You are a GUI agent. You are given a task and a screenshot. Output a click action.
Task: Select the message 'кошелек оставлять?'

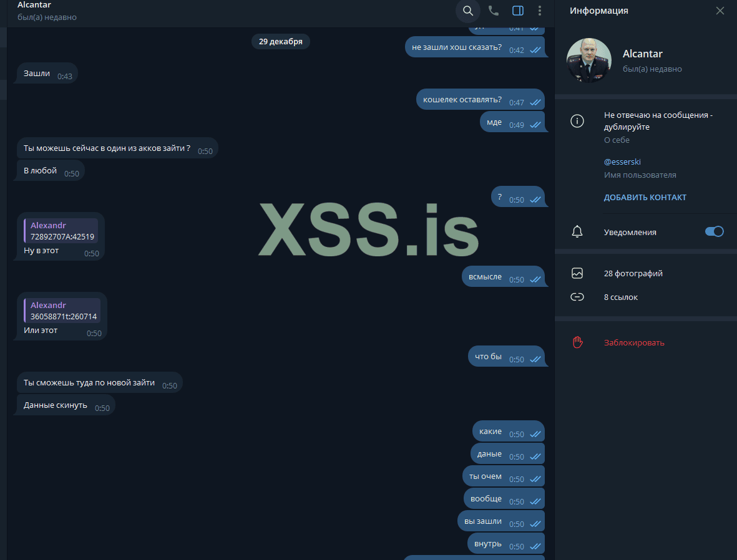481,100
